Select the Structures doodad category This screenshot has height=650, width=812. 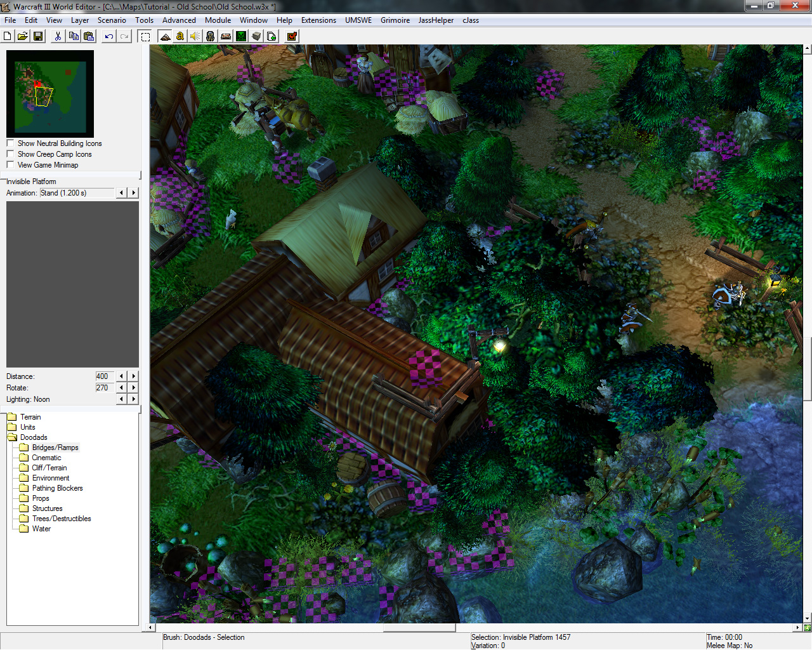point(47,508)
